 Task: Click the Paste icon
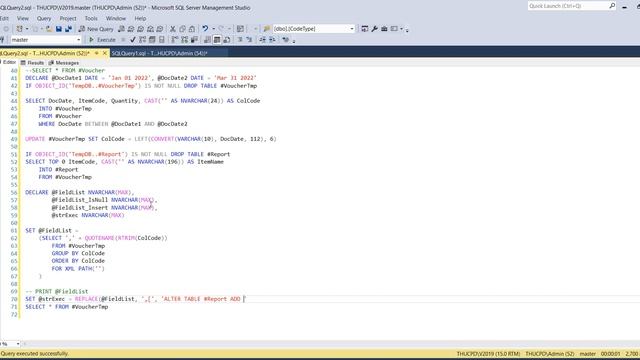(x=191, y=29)
